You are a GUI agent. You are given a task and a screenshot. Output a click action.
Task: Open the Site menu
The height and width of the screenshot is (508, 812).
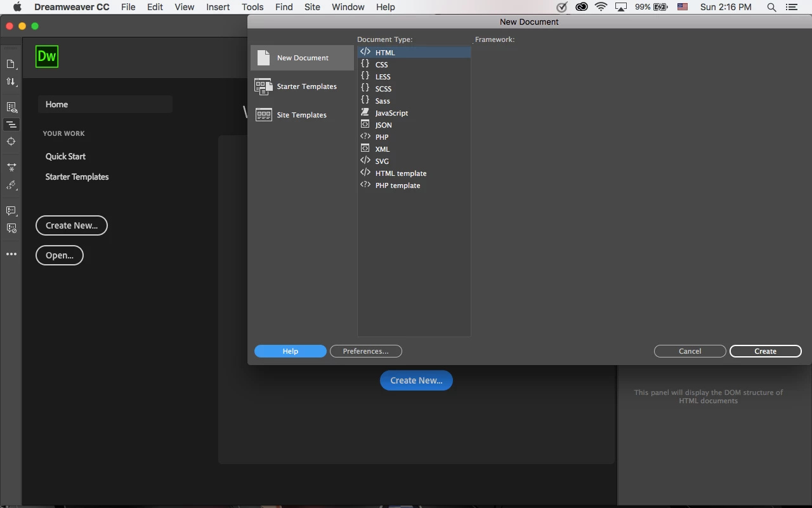312,7
